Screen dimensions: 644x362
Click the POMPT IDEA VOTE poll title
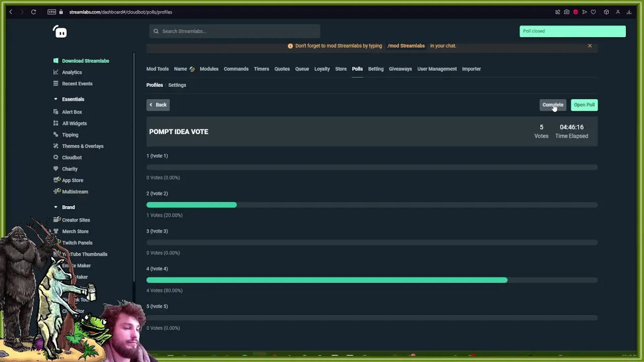click(179, 132)
